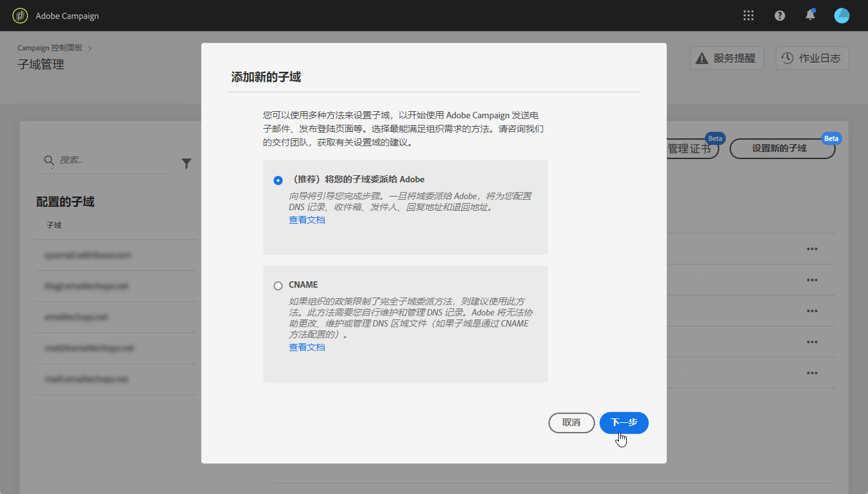This screenshot has height=494, width=868.
Task: Click the 配置的子域 heading
Action: point(65,202)
